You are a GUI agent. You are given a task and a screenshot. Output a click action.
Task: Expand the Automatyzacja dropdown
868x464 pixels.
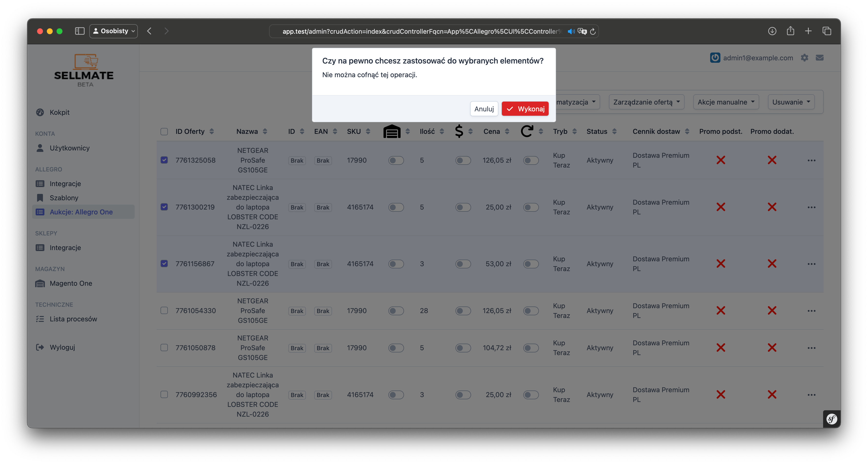coord(577,102)
